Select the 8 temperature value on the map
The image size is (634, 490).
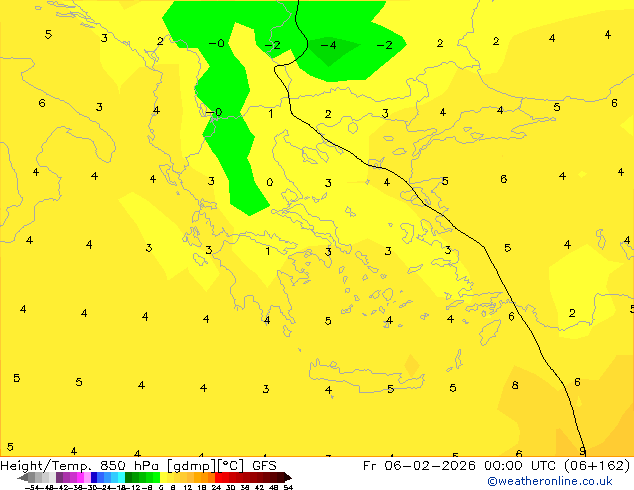tap(515, 385)
